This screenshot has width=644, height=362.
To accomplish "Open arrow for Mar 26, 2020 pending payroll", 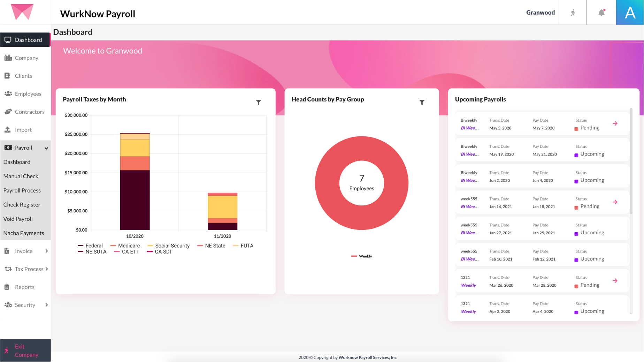I will pyautogui.click(x=615, y=281).
